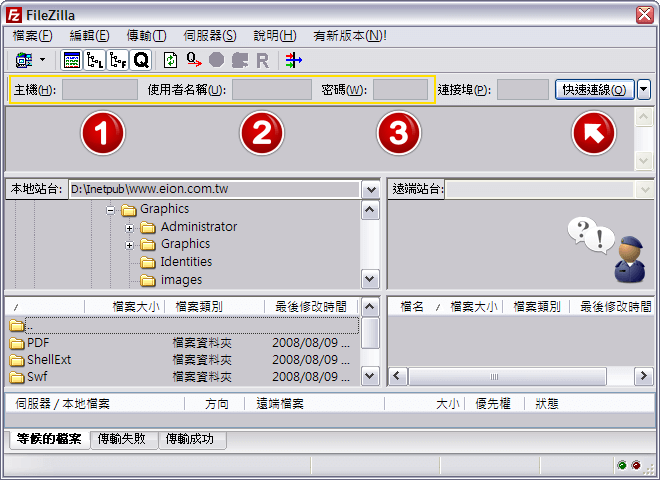Sort remote files by 檔名 column
660x480 pixels.
coord(412,307)
